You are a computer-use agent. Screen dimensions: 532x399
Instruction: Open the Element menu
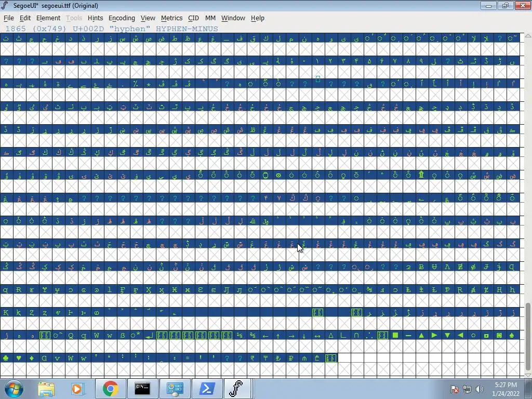click(x=48, y=18)
